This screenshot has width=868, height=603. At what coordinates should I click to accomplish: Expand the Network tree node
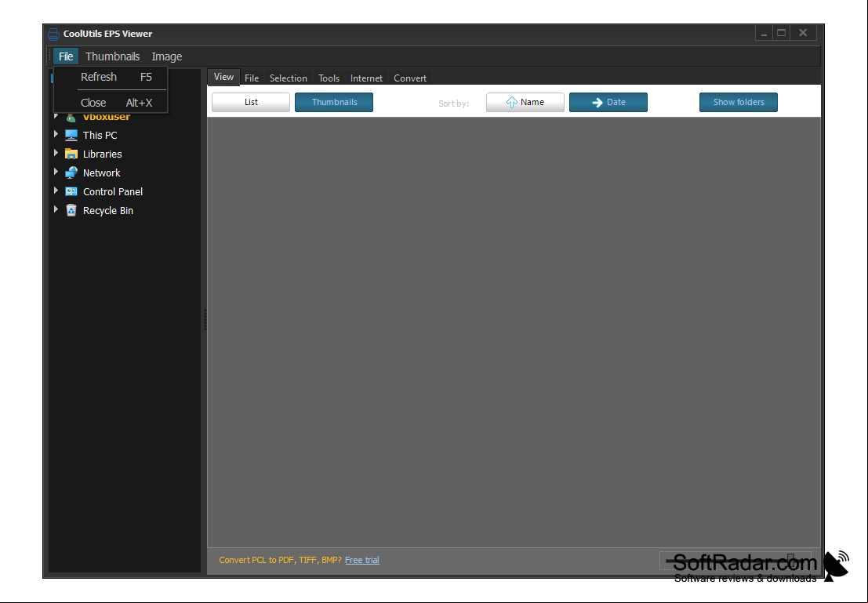click(x=56, y=172)
